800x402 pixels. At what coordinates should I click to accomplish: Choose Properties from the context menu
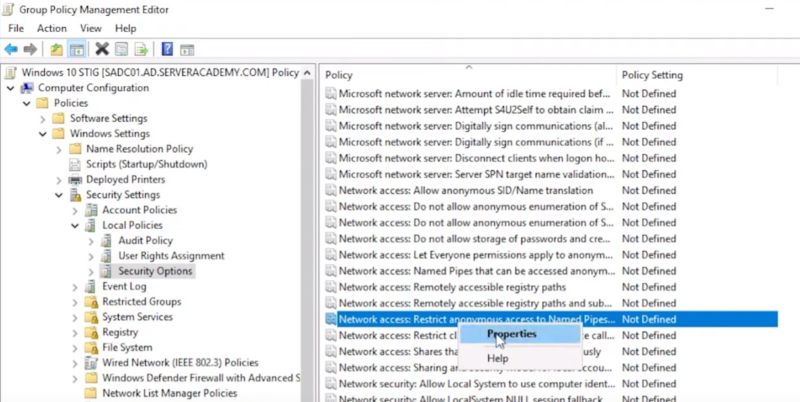pyautogui.click(x=511, y=334)
